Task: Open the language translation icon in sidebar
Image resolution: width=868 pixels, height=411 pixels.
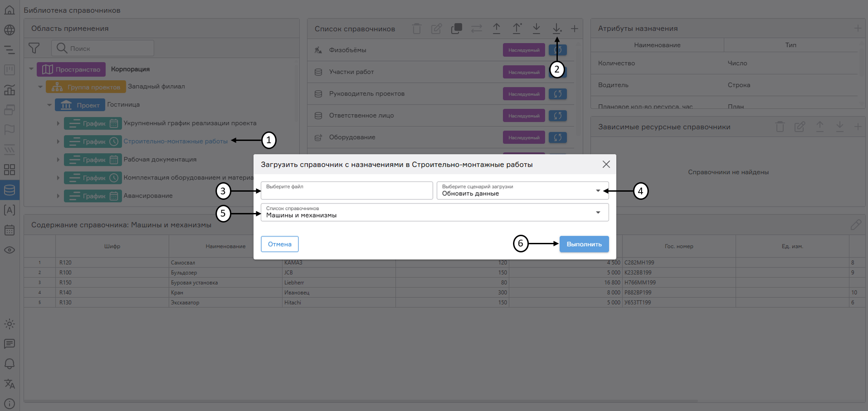Action: click(x=10, y=384)
